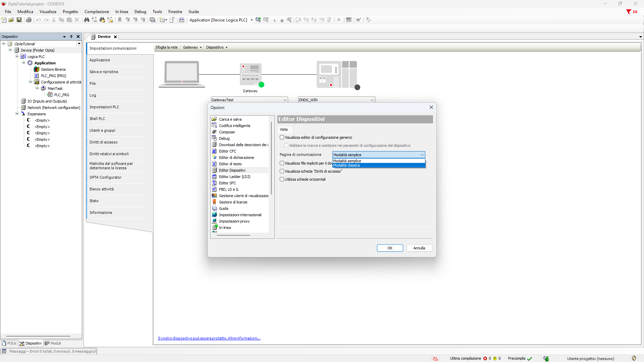This screenshot has width=644, height=362.
Task: Click the Save project toolbar icon
Action: tap(19, 20)
